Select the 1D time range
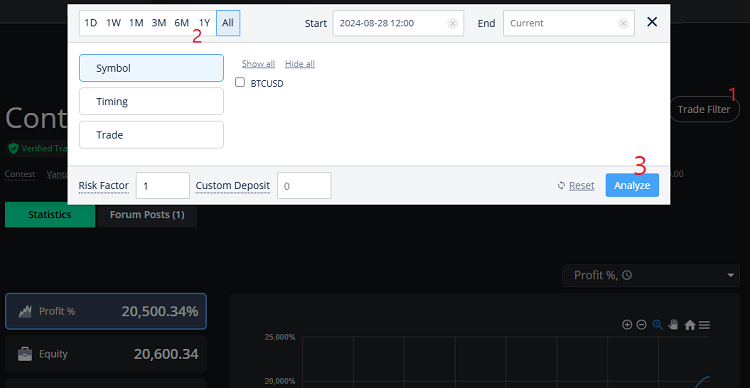Screen dimensions: 750x388 coord(90,23)
